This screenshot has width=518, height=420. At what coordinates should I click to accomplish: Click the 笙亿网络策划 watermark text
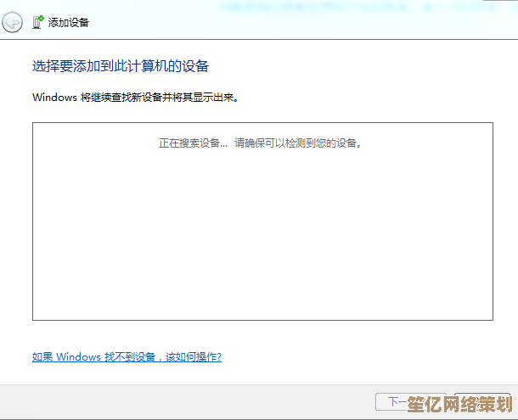click(x=458, y=403)
